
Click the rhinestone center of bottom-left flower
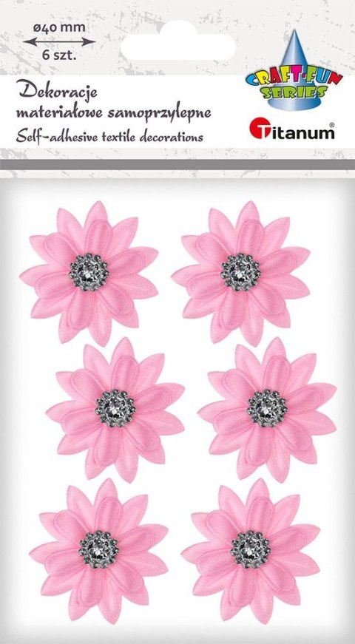pyautogui.click(x=98, y=549)
